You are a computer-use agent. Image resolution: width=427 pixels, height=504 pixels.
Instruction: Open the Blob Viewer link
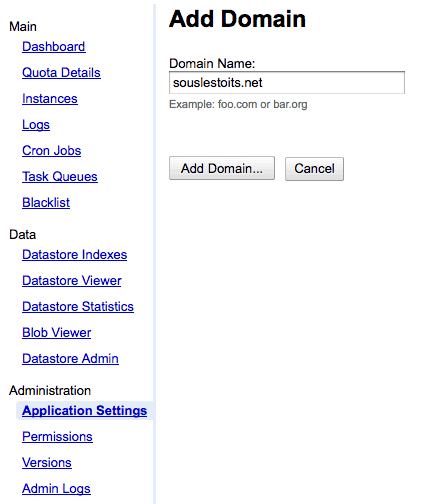point(56,333)
